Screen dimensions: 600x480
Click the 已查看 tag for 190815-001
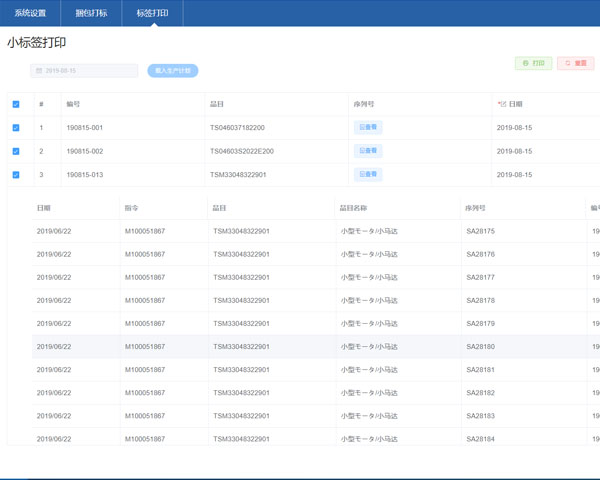368,127
